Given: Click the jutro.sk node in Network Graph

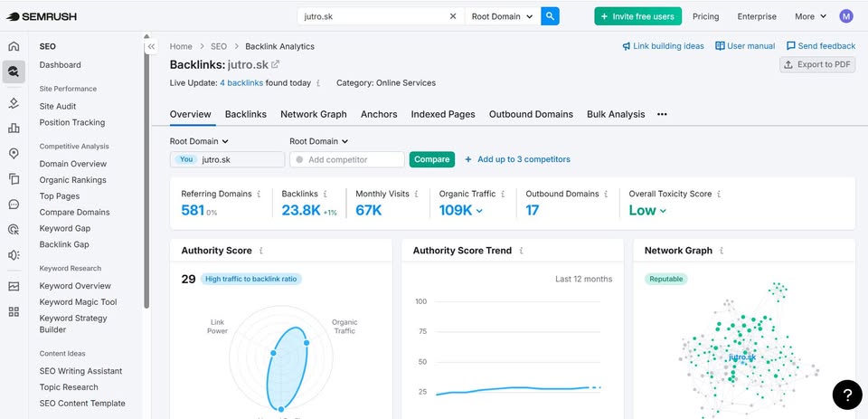Looking at the screenshot, I should [x=742, y=357].
